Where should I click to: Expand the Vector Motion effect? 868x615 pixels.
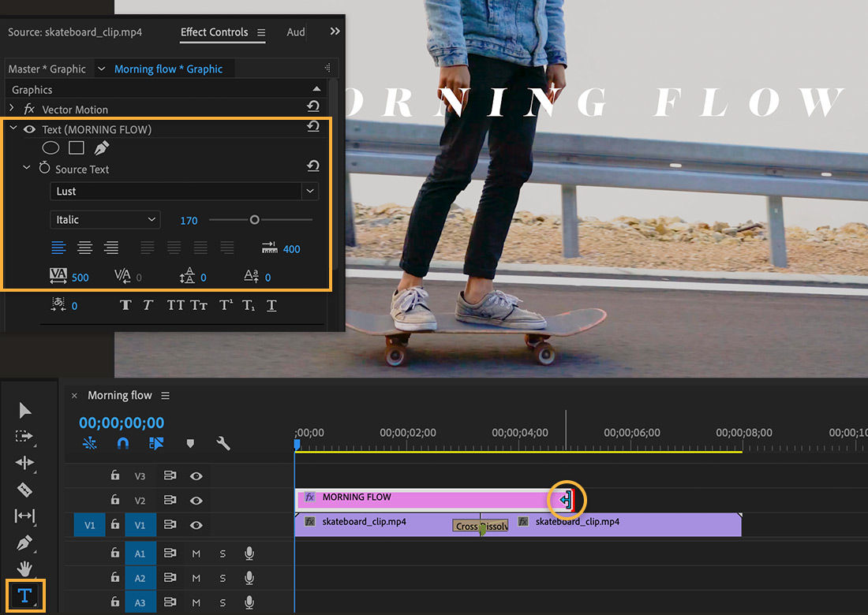pos(13,108)
